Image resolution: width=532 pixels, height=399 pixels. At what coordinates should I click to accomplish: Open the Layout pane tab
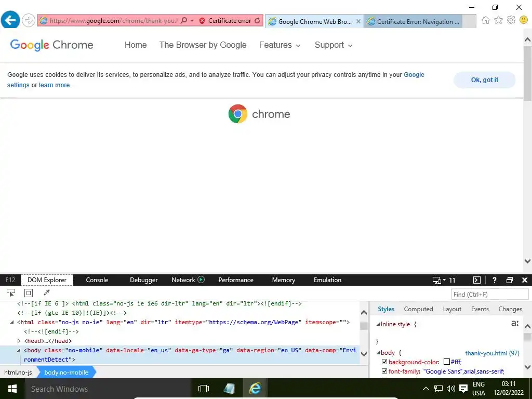click(x=452, y=309)
